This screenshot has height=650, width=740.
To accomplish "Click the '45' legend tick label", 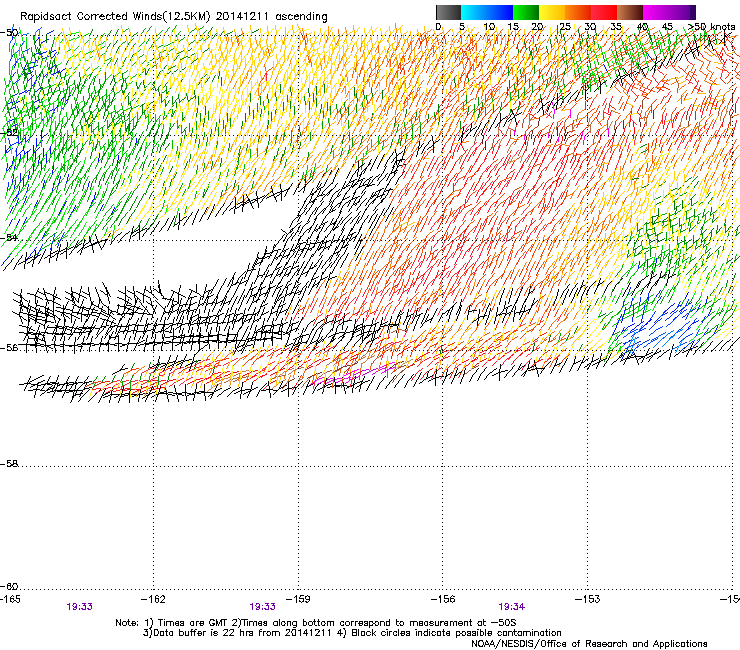I will coord(667,27).
